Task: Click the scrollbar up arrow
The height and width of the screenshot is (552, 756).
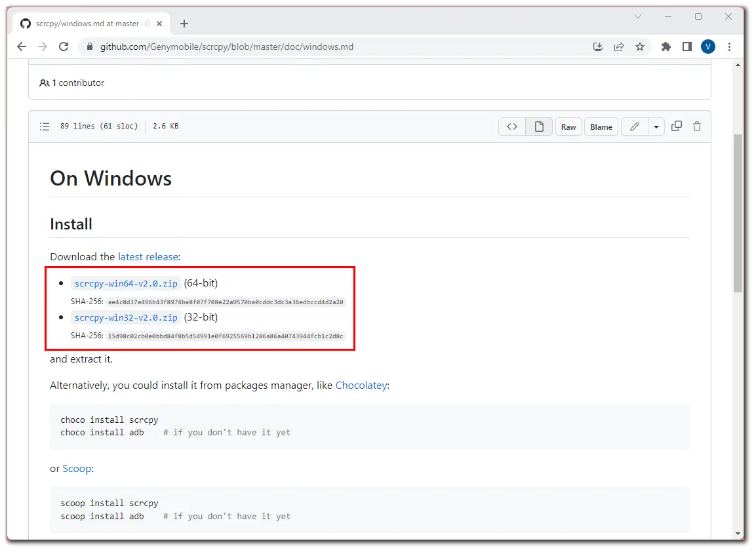Action: click(x=738, y=65)
